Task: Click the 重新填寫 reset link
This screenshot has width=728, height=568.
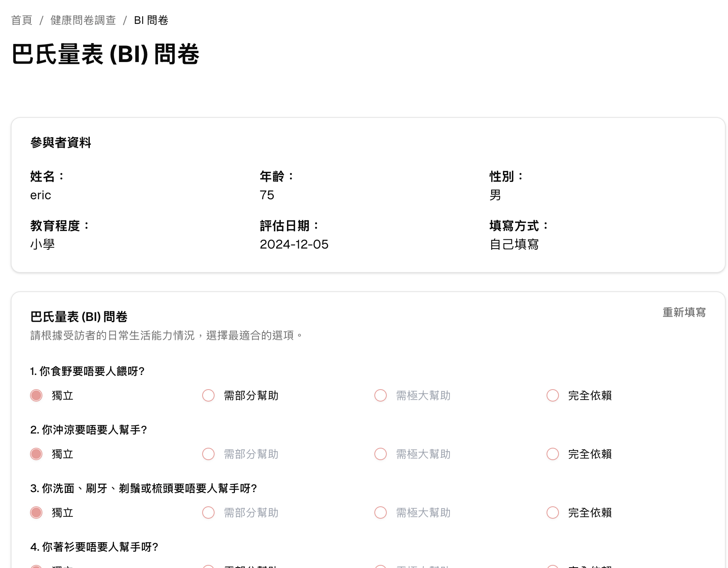Action: pyautogui.click(x=684, y=313)
